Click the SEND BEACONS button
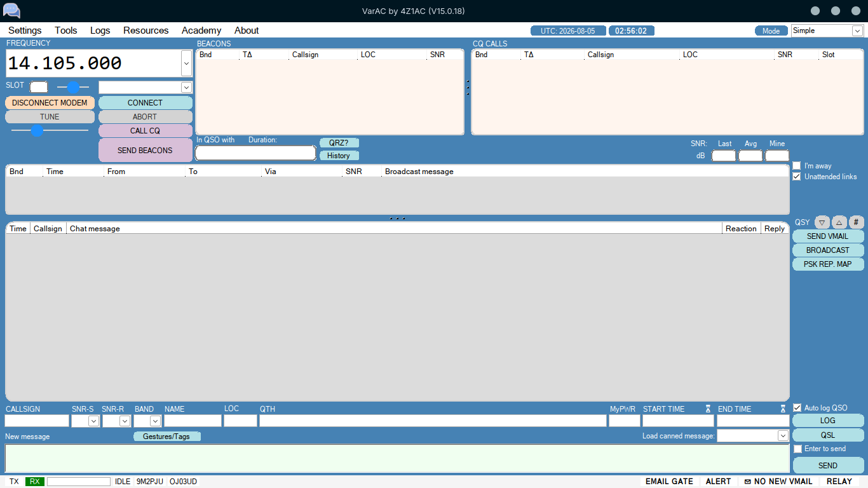 click(x=145, y=151)
